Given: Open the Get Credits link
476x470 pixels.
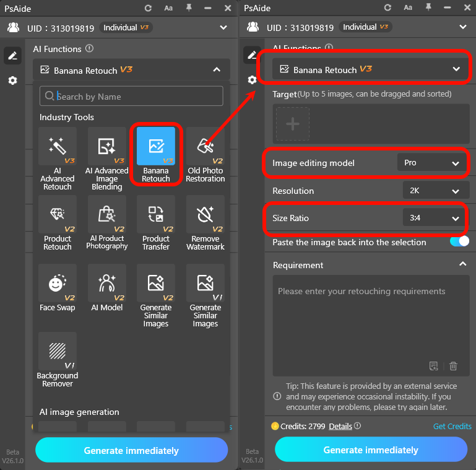Looking at the screenshot, I should 452,426.
